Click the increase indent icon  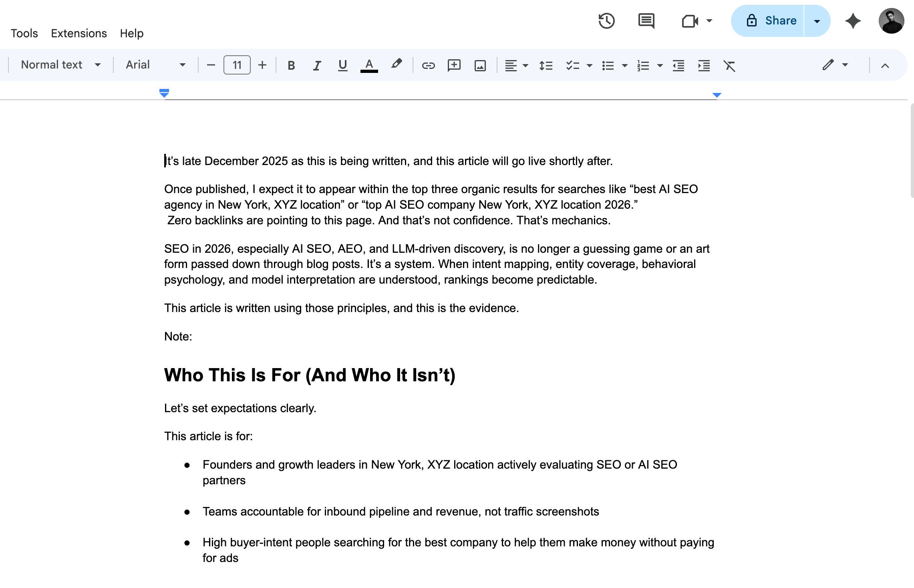[x=704, y=65]
